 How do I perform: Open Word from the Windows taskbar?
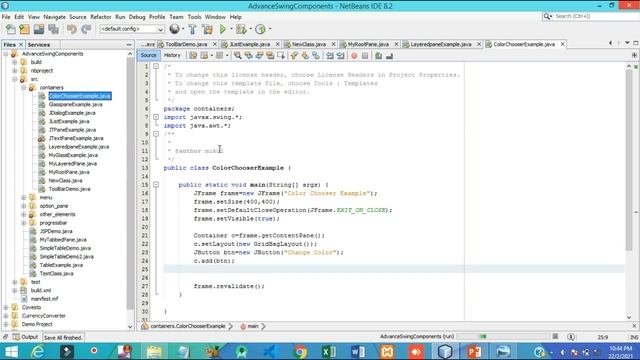(x=358, y=351)
